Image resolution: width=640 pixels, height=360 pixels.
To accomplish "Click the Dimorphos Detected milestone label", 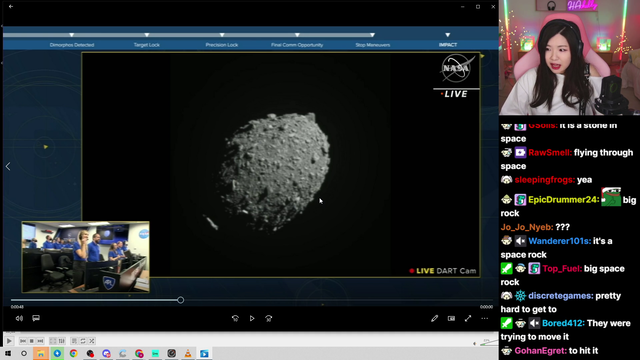I will tap(72, 45).
